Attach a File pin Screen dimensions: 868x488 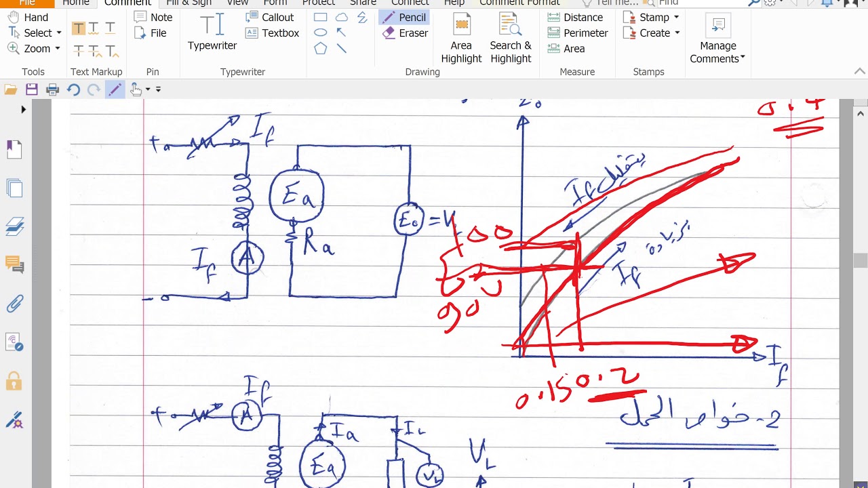coord(151,33)
